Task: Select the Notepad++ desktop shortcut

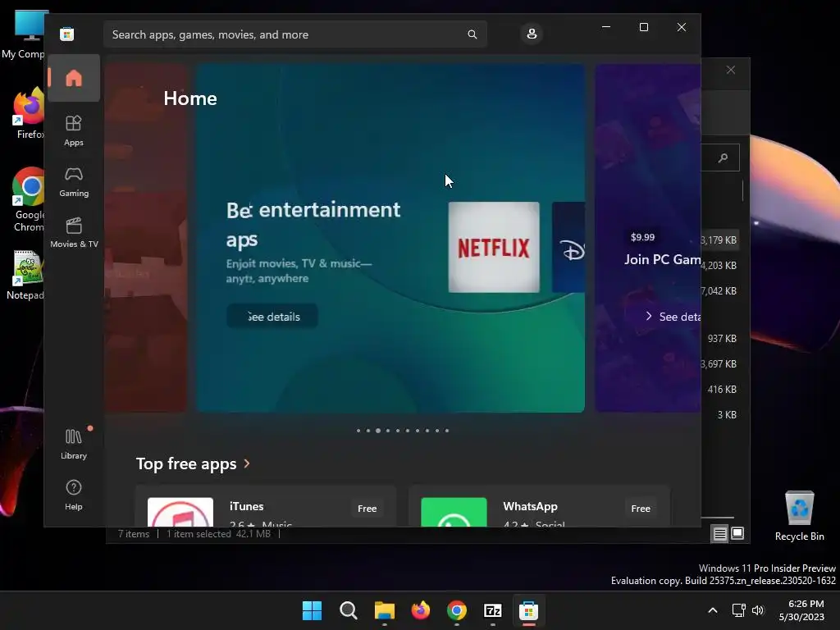Action: [x=25, y=274]
